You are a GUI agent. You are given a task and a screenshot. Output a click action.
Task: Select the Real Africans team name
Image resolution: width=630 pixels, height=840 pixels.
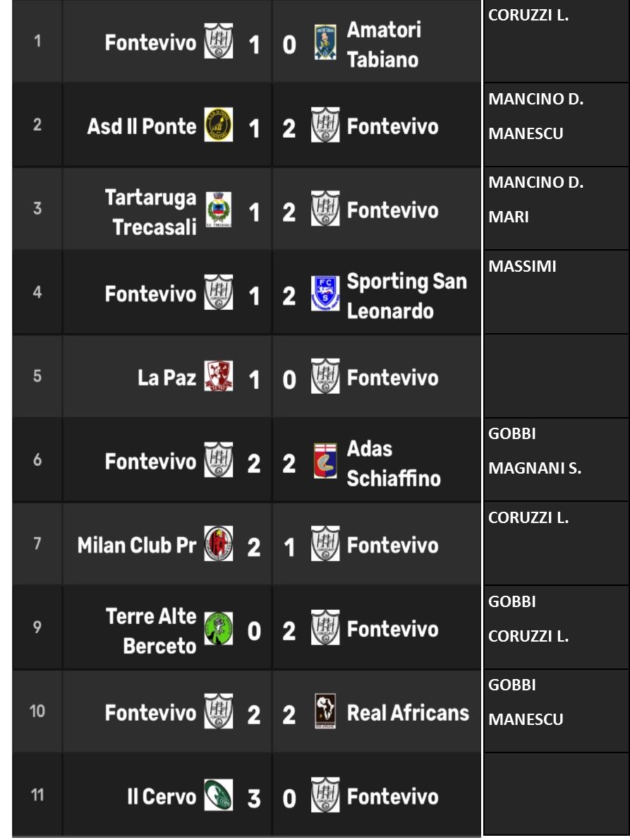pos(408,712)
